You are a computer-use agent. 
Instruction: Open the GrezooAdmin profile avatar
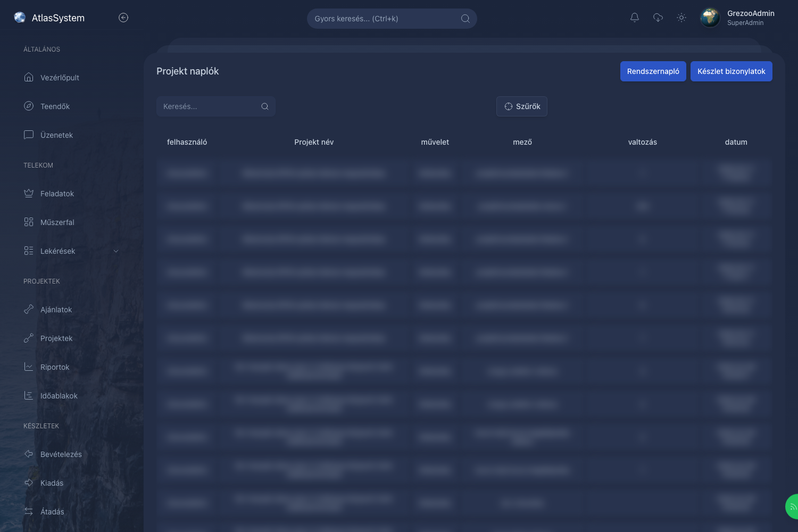pos(710,18)
